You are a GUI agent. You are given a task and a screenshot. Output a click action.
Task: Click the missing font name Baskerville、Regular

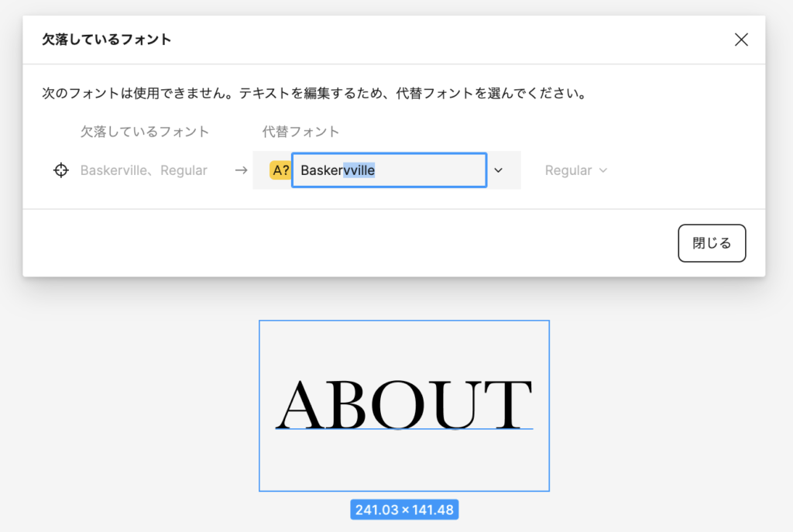click(x=143, y=170)
